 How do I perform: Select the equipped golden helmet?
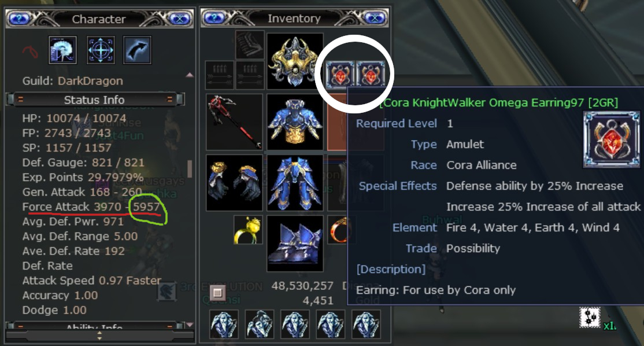(x=295, y=61)
